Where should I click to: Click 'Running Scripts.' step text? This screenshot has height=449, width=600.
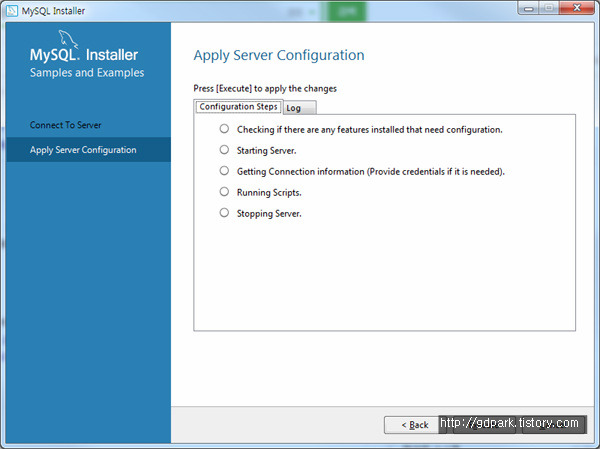tap(269, 193)
